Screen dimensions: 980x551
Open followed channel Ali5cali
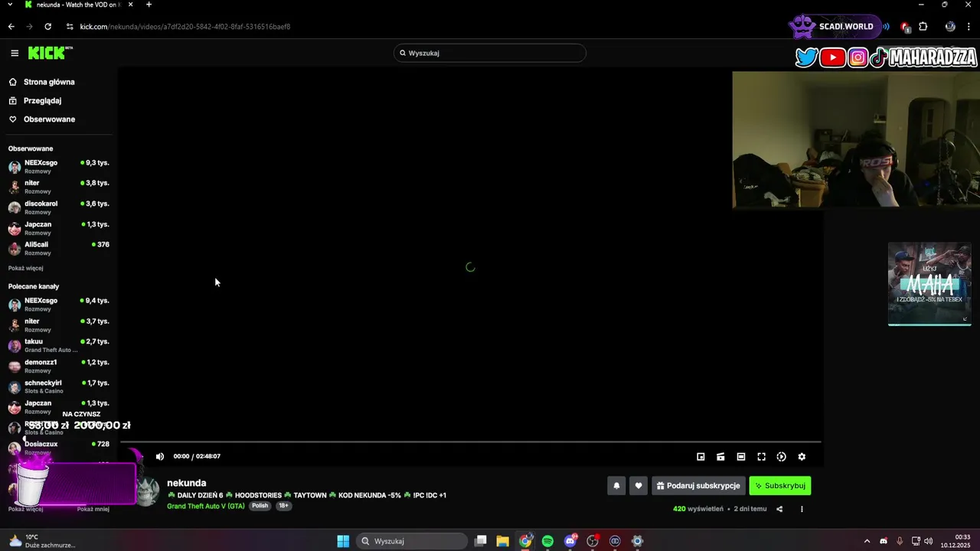tap(59, 248)
